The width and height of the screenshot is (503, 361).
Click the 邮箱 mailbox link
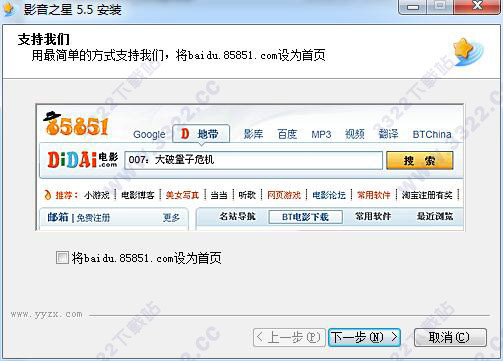[58, 217]
